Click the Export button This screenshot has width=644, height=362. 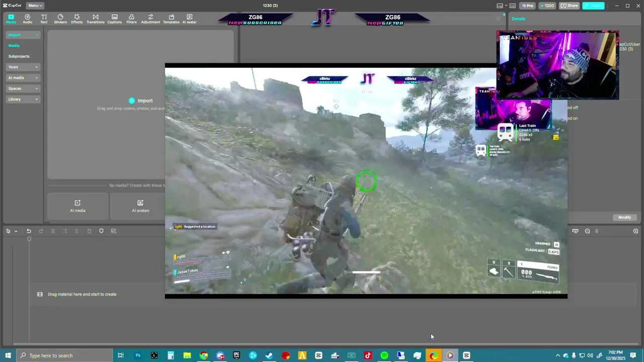tap(594, 6)
